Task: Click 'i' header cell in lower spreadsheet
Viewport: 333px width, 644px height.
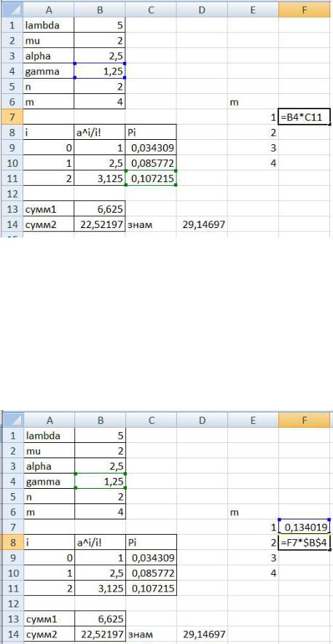Action: coord(48,543)
